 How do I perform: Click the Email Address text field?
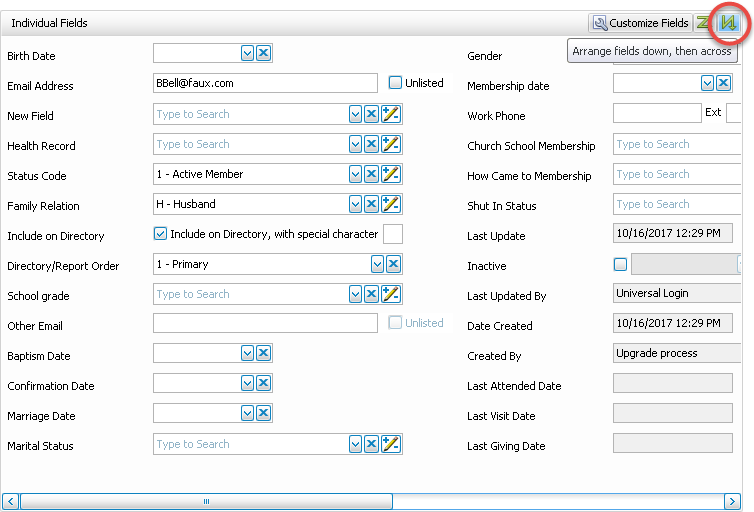tap(265, 84)
